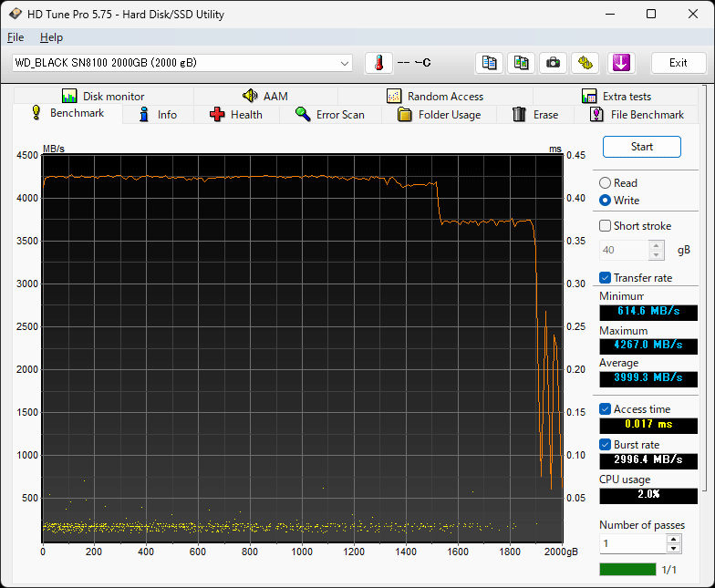Expand the WD_BLACK SN8100 drive dropdown
Image resolution: width=715 pixels, height=588 pixels.
point(345,63)
